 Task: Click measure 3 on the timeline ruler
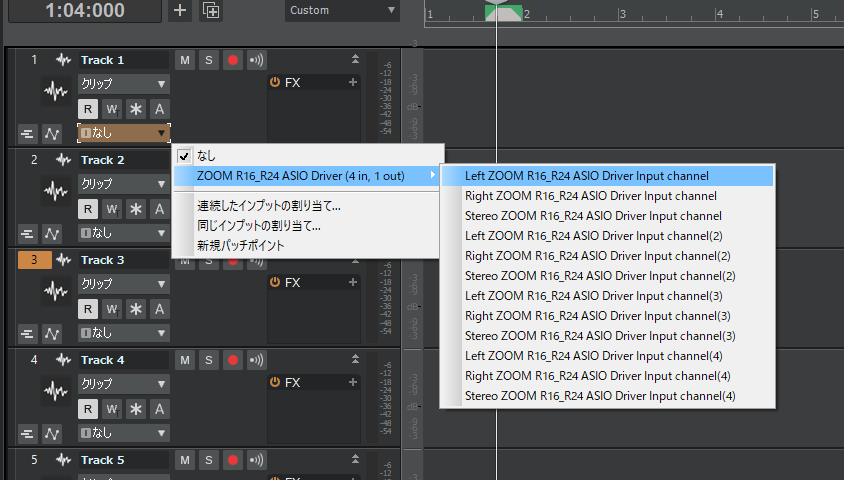point(623,13)
